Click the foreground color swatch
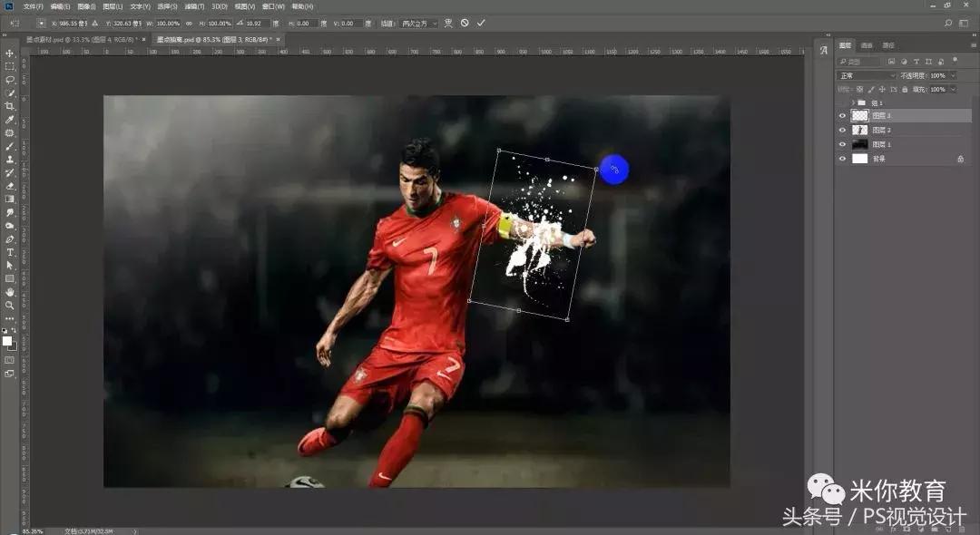Viewport: 980px width, 535px height. click(x=7, y=341)
